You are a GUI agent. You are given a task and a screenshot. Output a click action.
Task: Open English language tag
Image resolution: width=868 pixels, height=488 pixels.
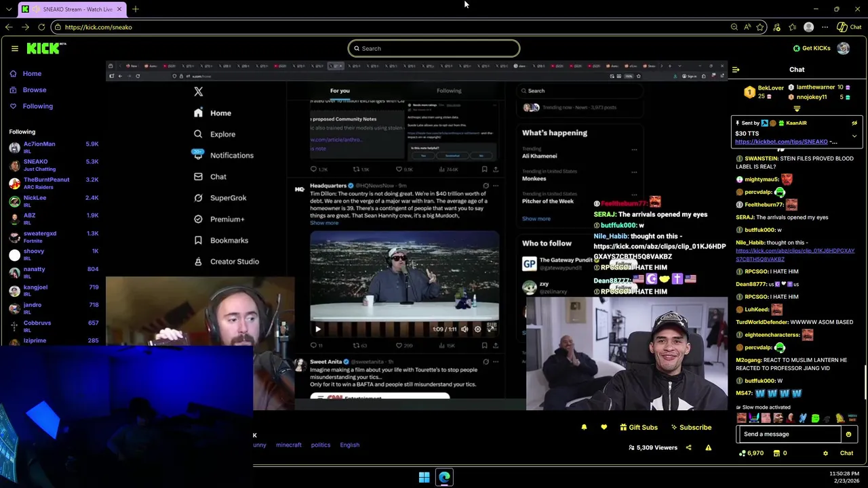[x=350, y=445]
